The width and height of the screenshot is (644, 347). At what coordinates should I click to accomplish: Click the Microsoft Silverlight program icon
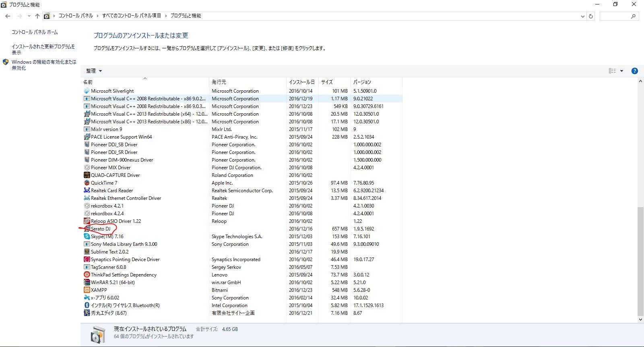point(87,91)
